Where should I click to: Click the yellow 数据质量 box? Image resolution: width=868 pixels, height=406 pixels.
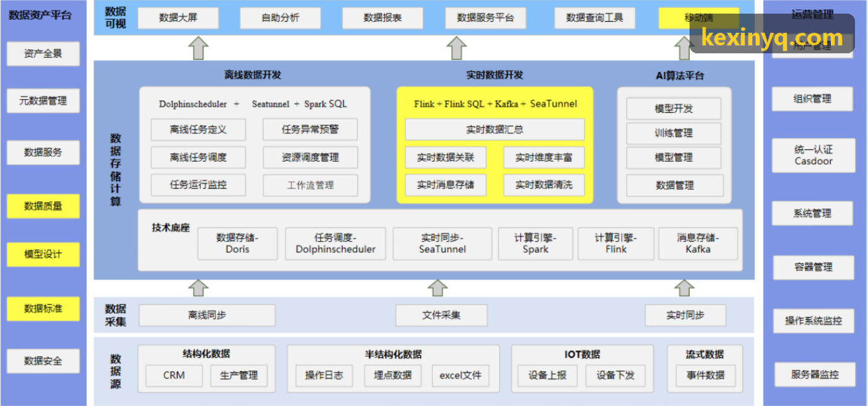point(43,206)
